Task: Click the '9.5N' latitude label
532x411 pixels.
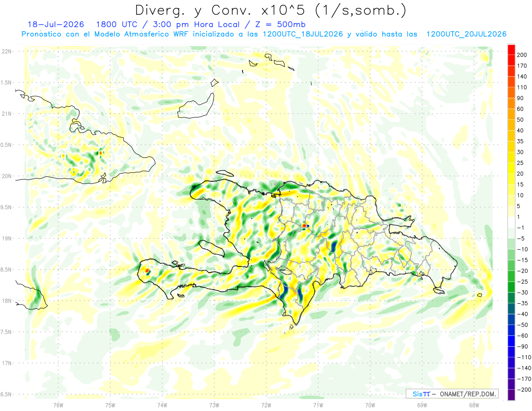Action: [x=6, y=207]
